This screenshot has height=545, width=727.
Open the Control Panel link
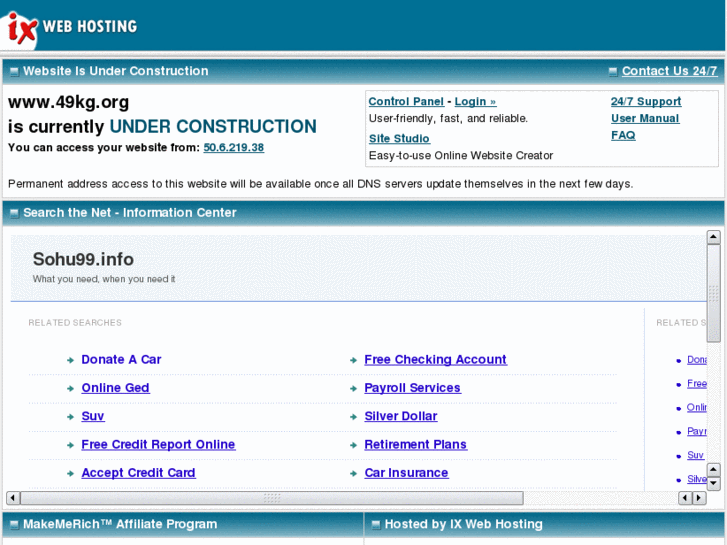[x=406, y=102]
